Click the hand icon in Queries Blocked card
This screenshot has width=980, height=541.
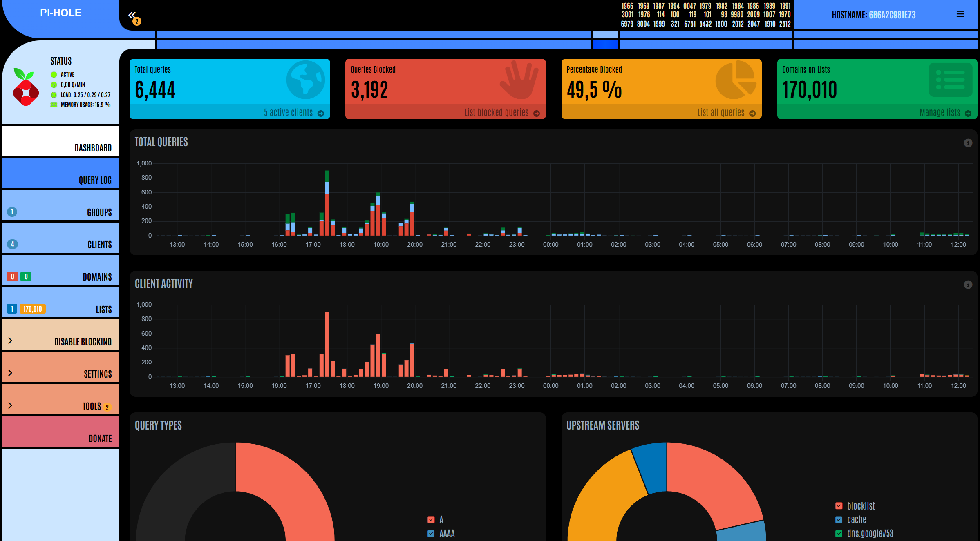[519, 80]
